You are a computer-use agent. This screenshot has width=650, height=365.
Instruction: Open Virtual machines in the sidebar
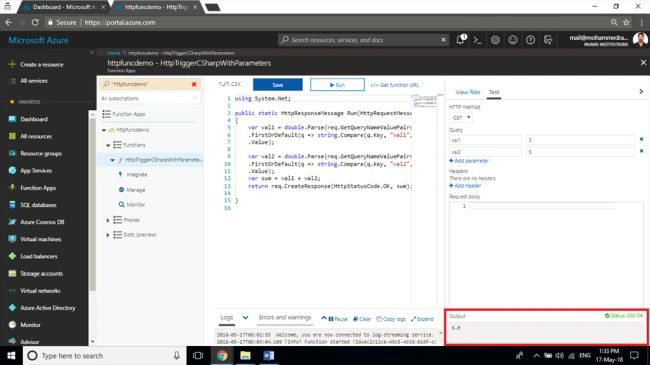point(40,239)
